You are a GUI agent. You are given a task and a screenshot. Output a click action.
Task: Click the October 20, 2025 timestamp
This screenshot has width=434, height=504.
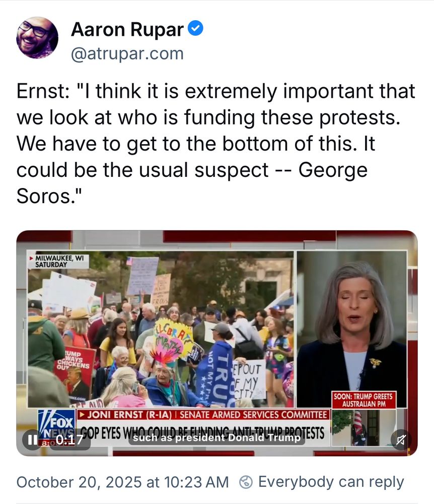click(123, 482)
